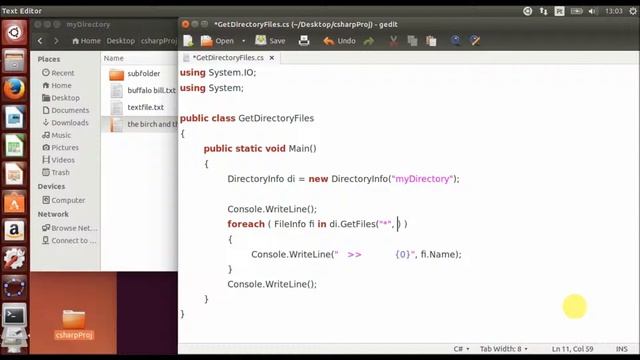Go back in file manager
This screenshot has width=640, height=360.
click(x=40, y=41)
